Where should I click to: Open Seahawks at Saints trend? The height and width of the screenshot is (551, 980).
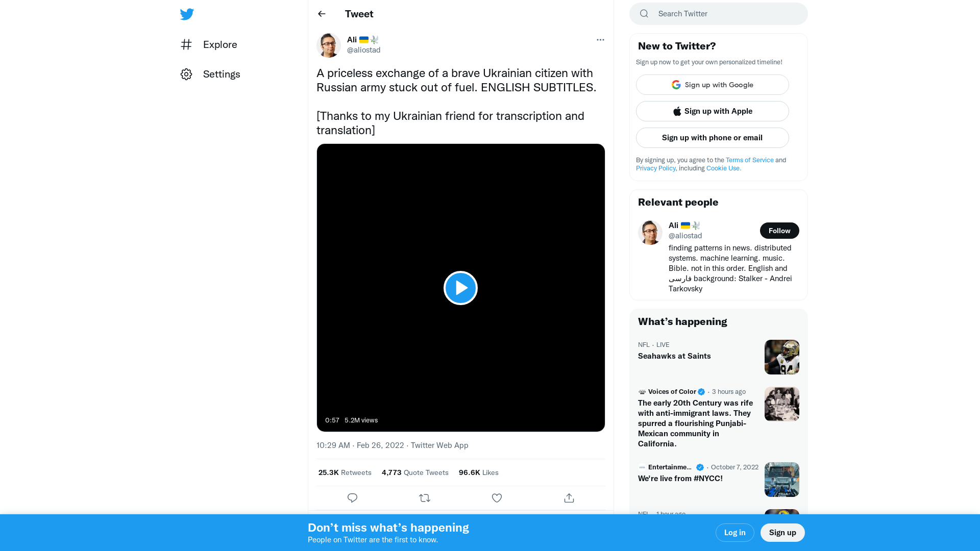click(674, 356)
